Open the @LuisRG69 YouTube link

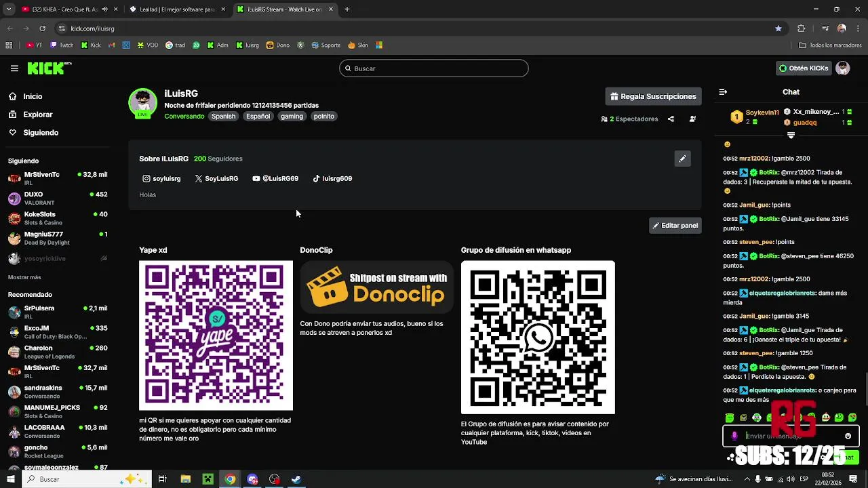click(275, 179)
